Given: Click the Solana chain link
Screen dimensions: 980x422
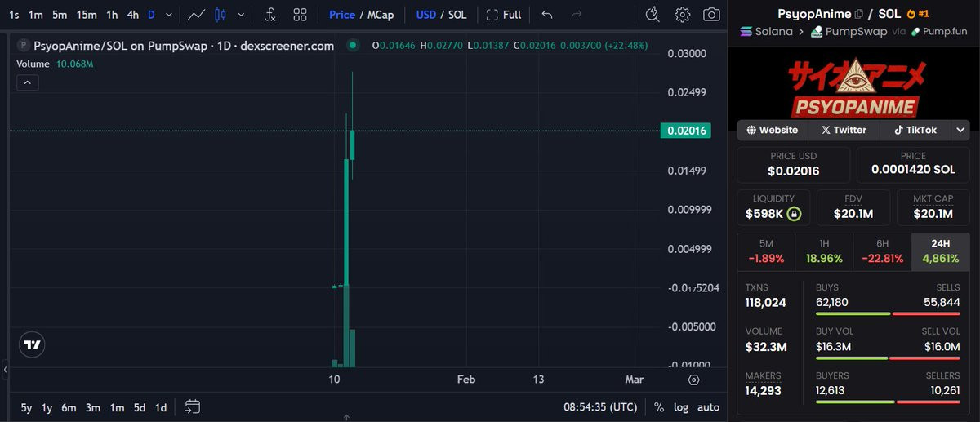Looking at the screenshot, I should pyautogui.click(x=766, y=31).
